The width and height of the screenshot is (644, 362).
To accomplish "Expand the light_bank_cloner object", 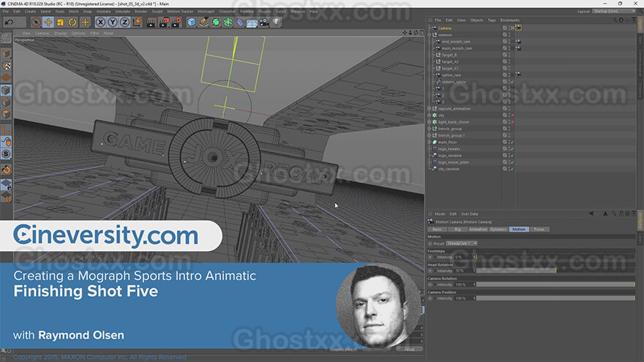I will (430, 122).
